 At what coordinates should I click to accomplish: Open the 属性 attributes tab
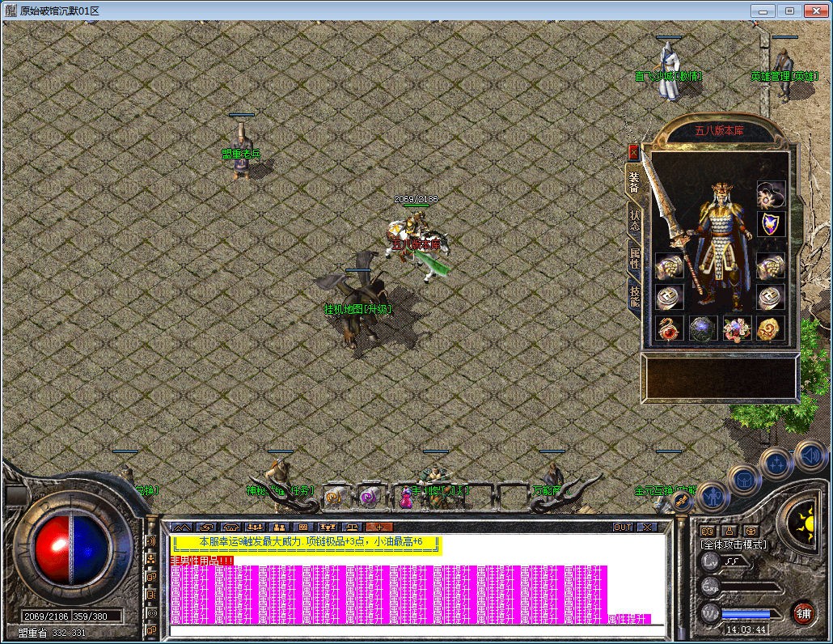tap(634, 258)
